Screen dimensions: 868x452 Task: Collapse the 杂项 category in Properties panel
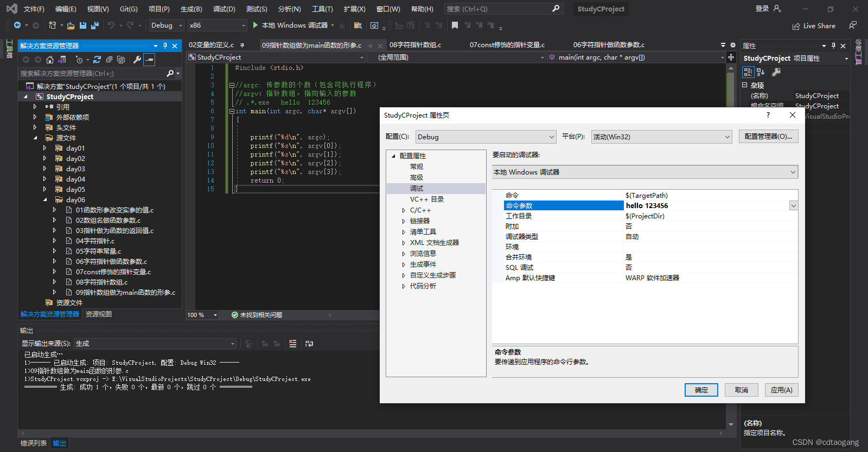point(745,85)
